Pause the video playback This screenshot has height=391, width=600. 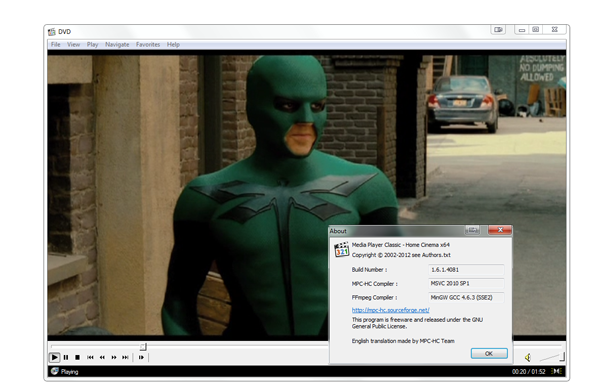(x=66, y=357)
